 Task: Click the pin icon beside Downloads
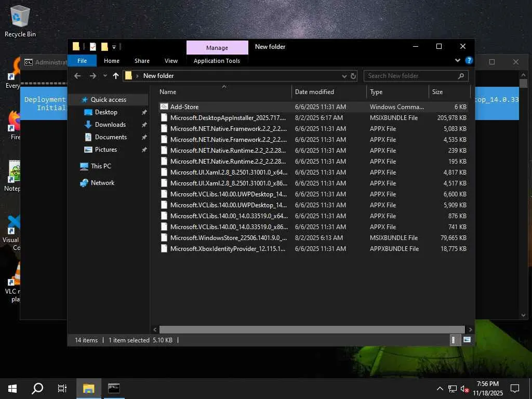click(144, 125)
